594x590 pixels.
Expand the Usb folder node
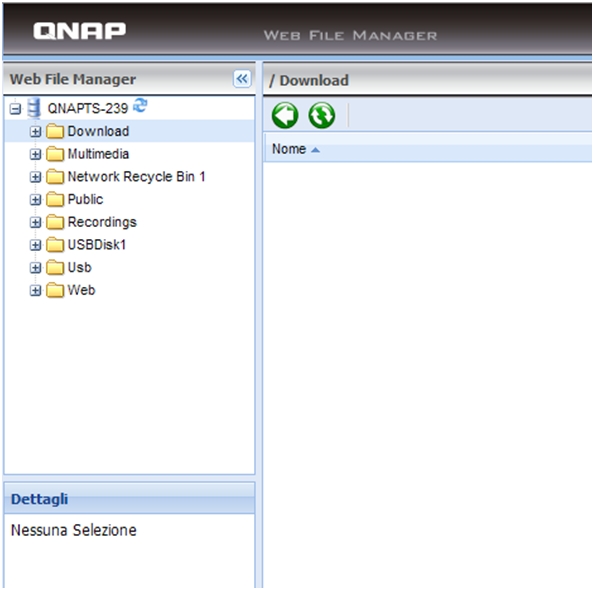(x=35, y=268)
